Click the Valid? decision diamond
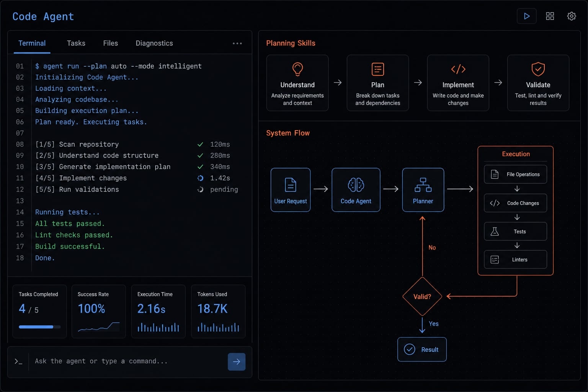 [x=422, y=297]
